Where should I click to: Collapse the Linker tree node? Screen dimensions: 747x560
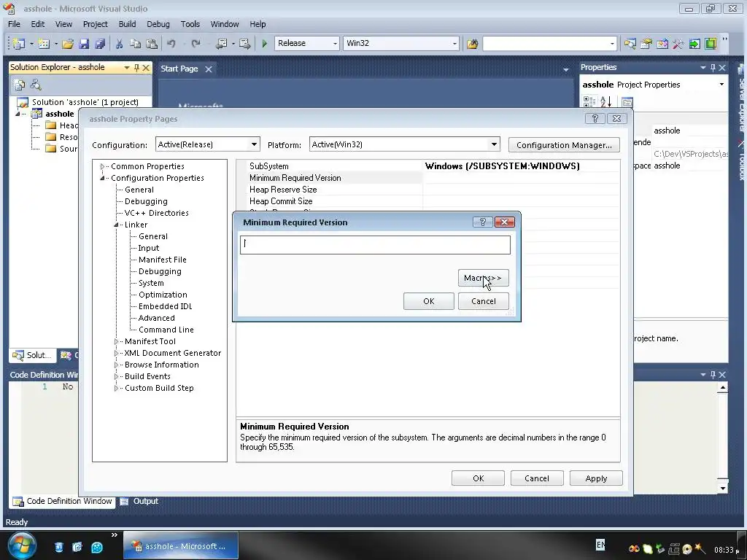coord(116,225)
